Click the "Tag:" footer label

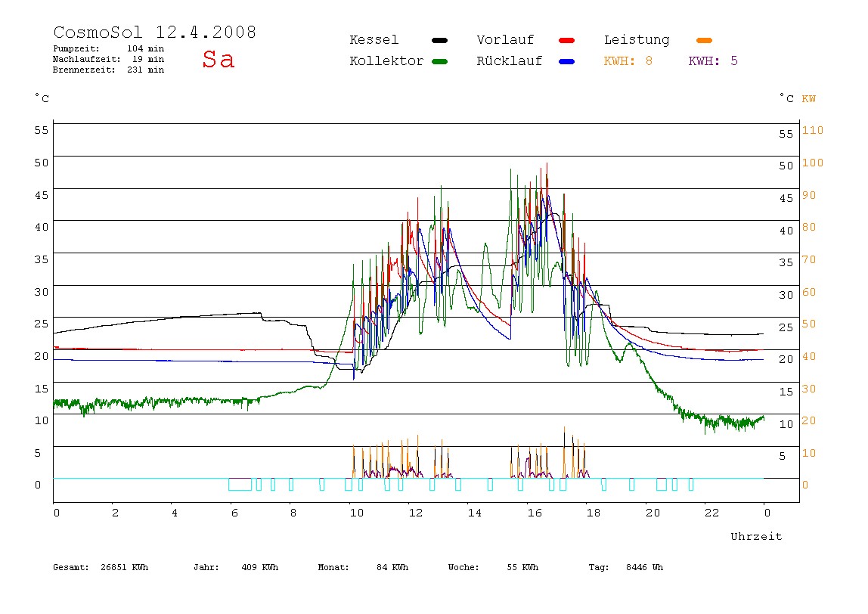[x=599, y=567]
